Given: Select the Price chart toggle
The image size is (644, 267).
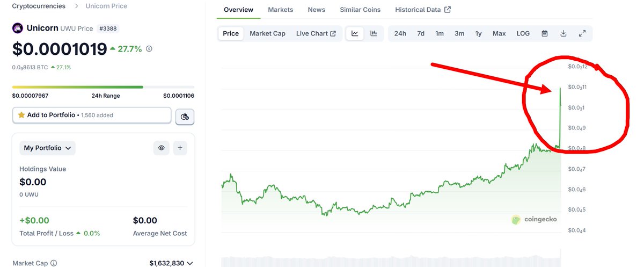Looking at the screenshot, I should pos(231,33).
